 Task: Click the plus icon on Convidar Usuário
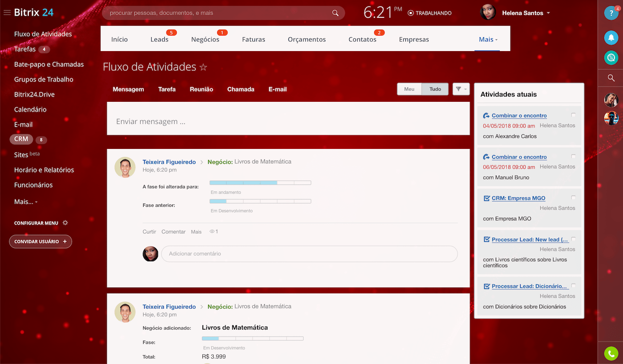pyautogui.click(x=65, y=241)
